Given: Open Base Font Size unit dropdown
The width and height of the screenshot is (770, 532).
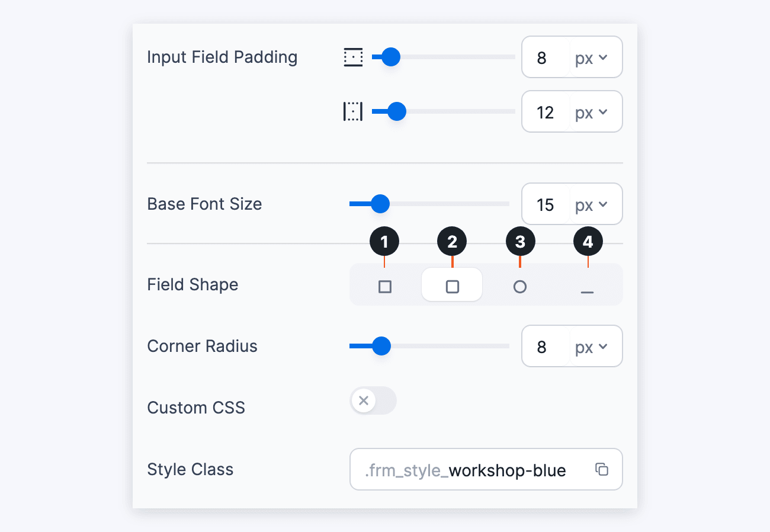Looking at the screenshot, I should tap(592, 204).
